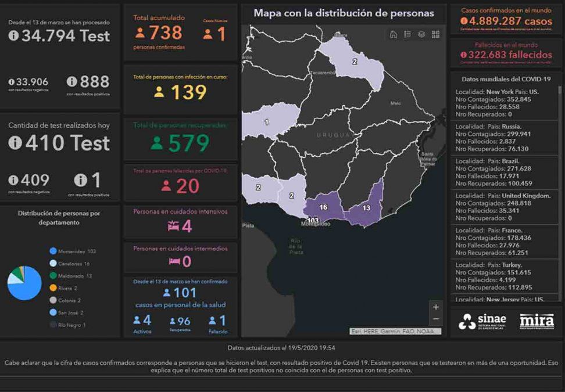Click info icon beside 34.794 Test

point(14,35)
